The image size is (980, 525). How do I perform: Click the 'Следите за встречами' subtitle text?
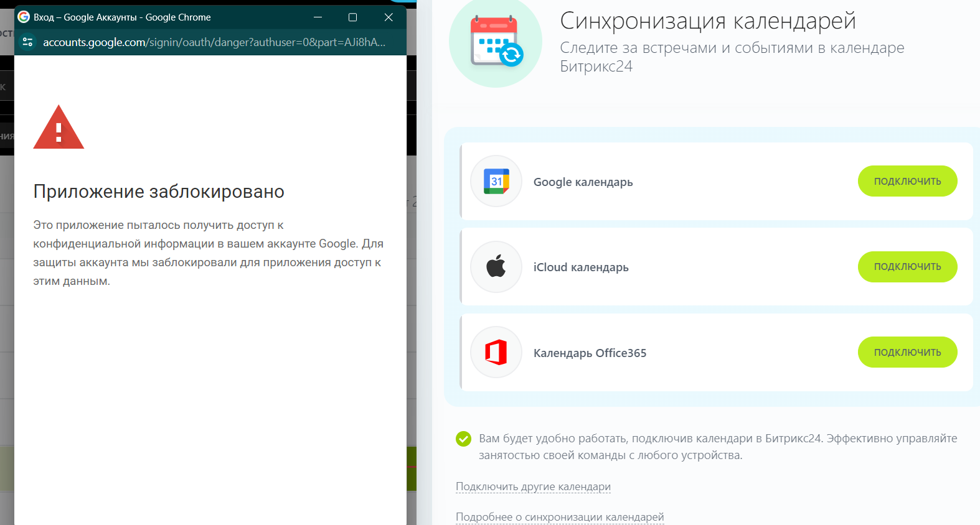click(x=732, y=57)
